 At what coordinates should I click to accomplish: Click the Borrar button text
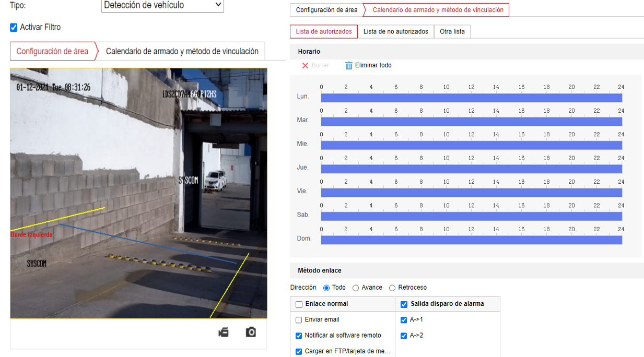coord(320,65)
